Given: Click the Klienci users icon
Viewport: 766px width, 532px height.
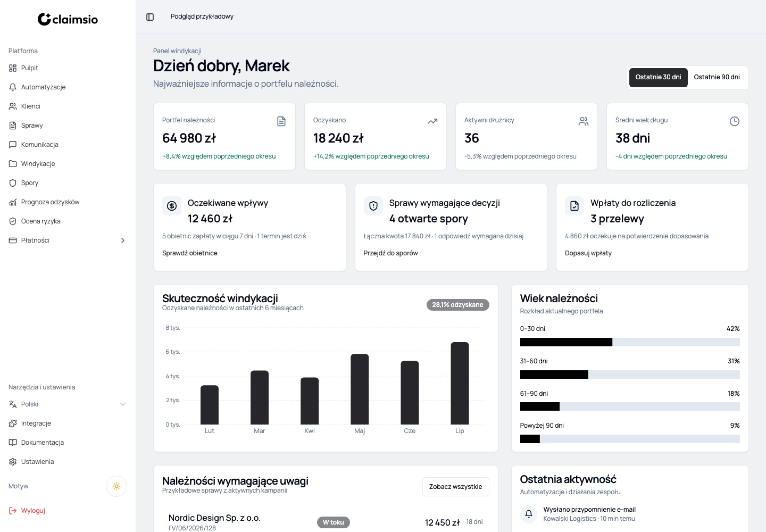Looking at the screenshot, I should tap(13, 106).
